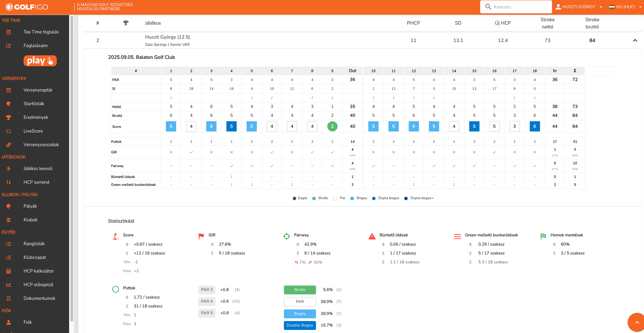Open Versenynaptár in the sidebar
644x333 pixels.
pyautogui.click(x=38, y=90)
